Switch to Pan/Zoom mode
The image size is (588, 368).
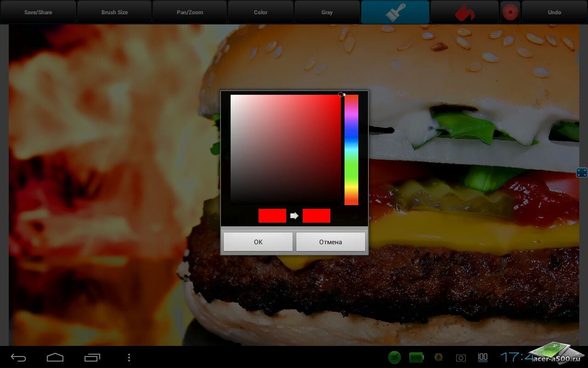(190, 12)
